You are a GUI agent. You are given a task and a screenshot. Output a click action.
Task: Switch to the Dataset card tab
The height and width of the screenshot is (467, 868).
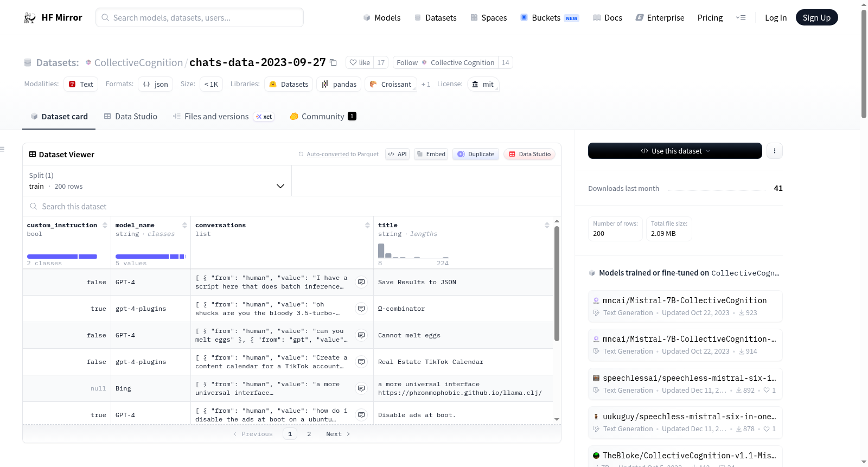59,117
